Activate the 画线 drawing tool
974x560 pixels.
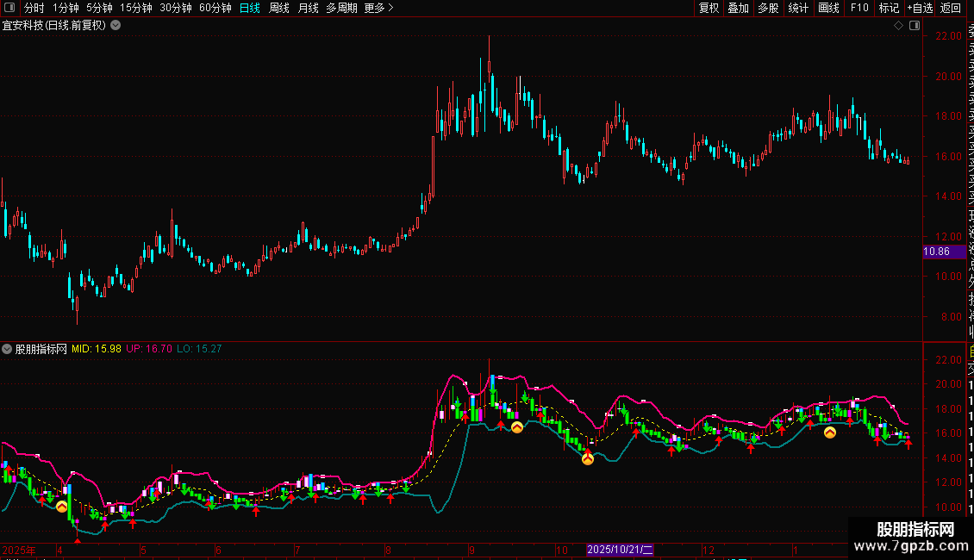[828, 8]
